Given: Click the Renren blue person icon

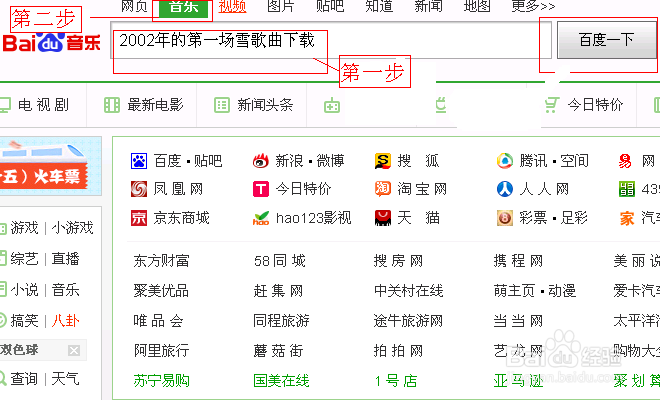Looking at the screenshot, I should pyautogui.click(x=505, y=189).
